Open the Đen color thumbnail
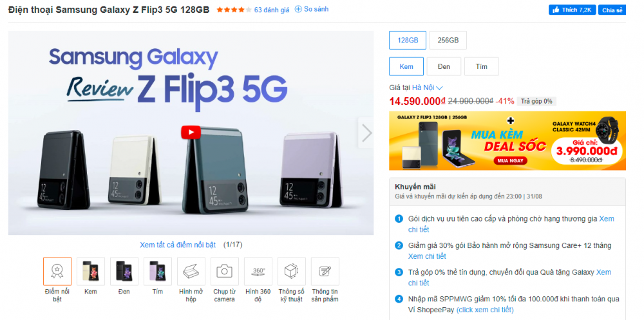Screen dimensions: 644x320 pyautogui.click(x=124, y=271)
